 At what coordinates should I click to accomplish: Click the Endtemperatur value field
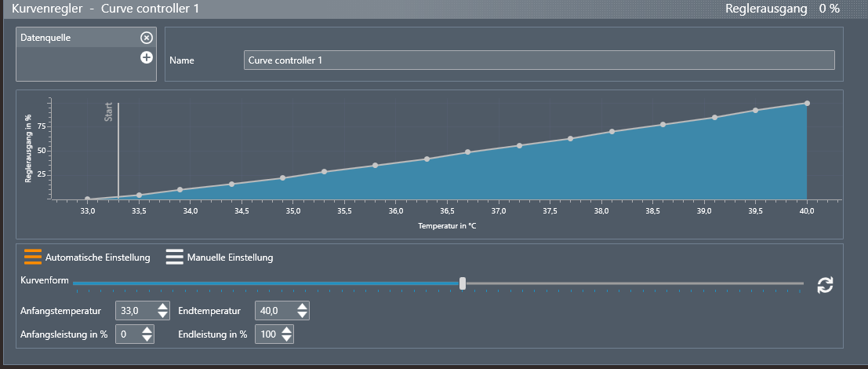pos(274,311)
